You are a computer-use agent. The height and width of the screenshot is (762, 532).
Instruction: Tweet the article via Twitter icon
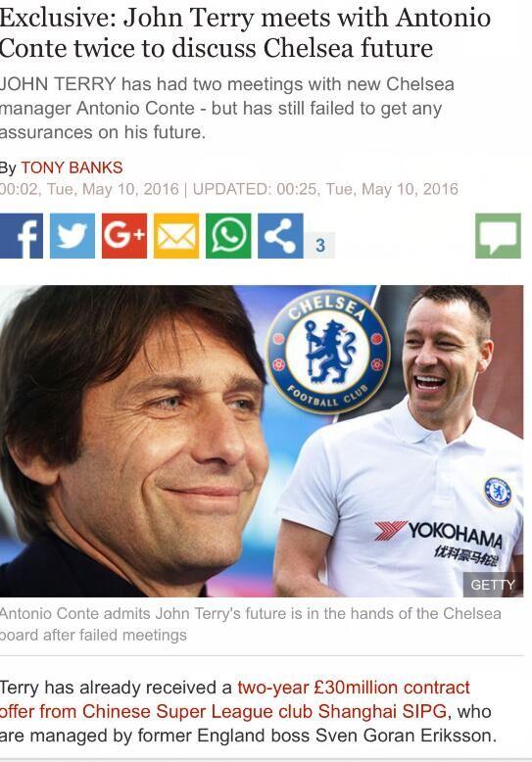point(73,236)
